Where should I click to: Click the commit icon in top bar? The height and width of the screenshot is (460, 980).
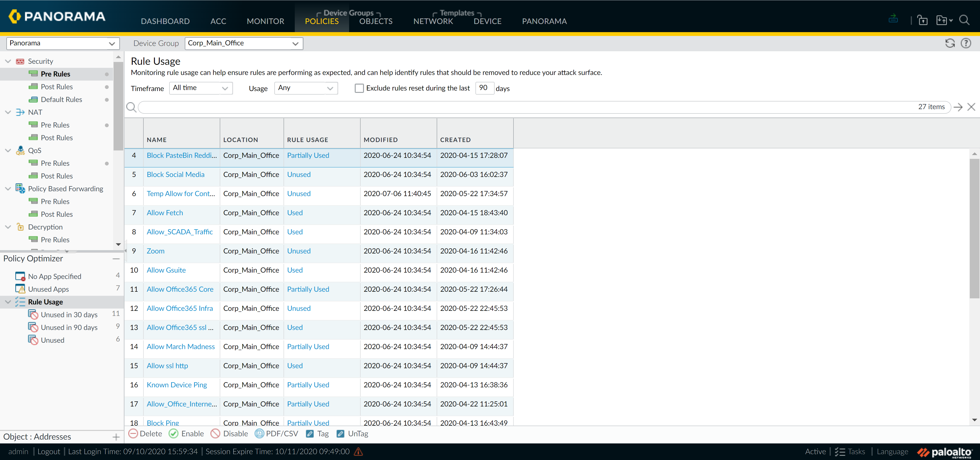(893, 19)
